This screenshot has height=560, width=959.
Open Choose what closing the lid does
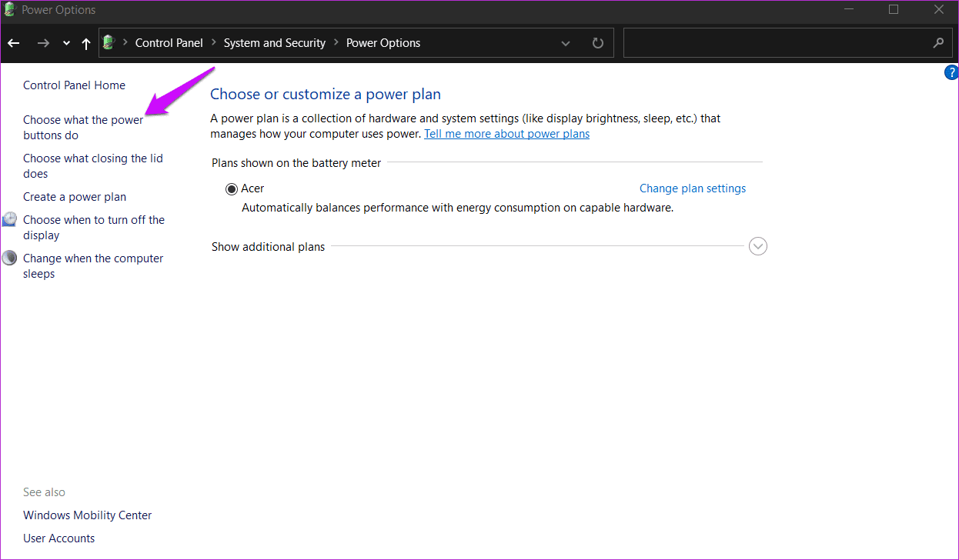pos(93,166)
